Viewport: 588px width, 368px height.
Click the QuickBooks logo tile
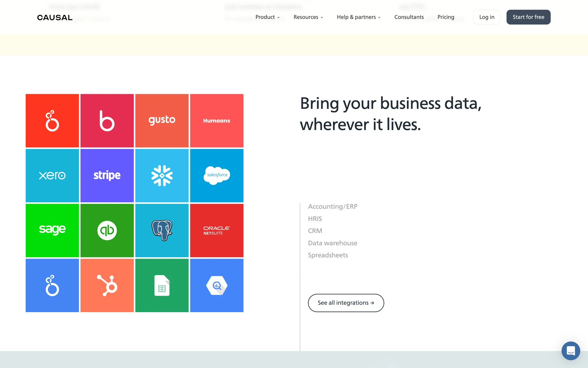tap(107, 230)
